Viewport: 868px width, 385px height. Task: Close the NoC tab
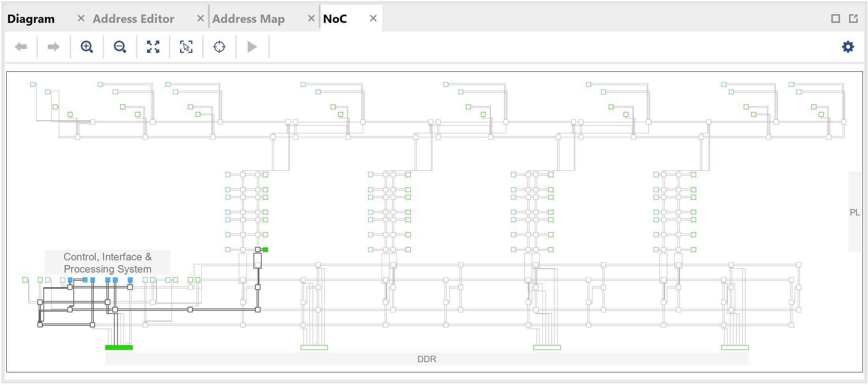click(373, 19)
